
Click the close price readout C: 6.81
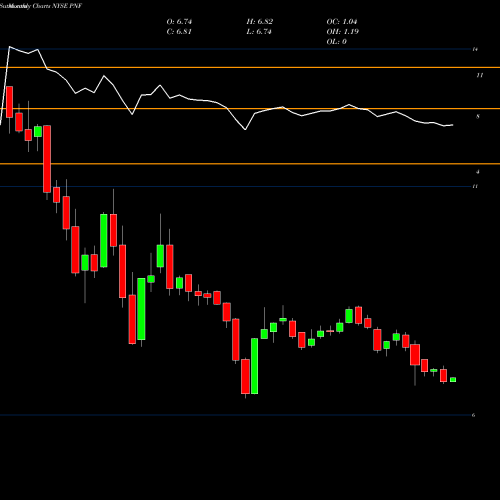pos(179,32)
